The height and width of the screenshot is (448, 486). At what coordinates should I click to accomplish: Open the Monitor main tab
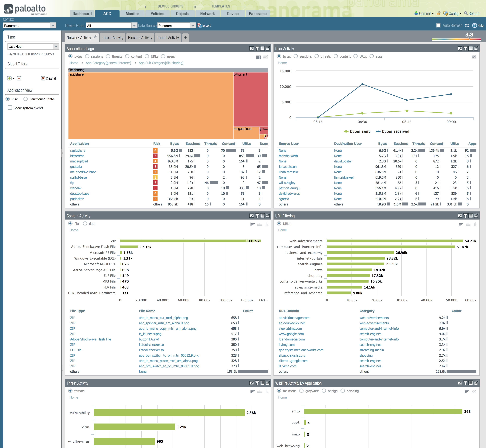click(132, 14)
